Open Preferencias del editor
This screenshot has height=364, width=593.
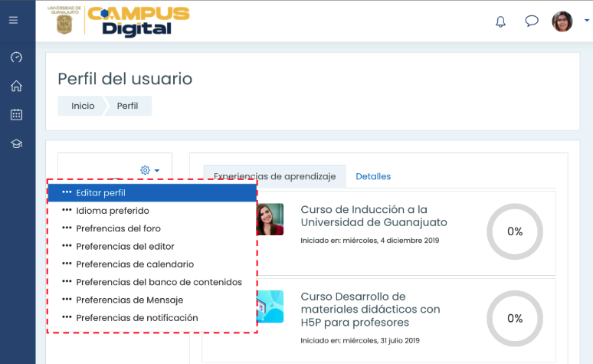[x=152, y=246]
